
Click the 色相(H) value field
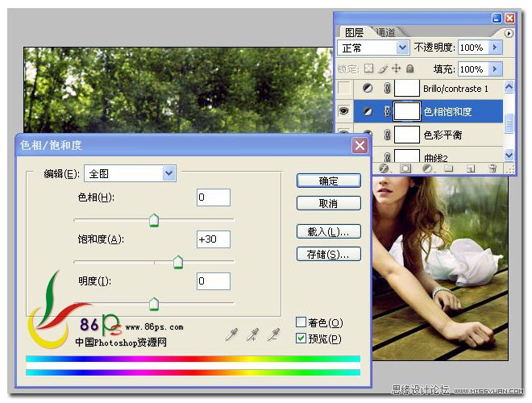point(214,197)
